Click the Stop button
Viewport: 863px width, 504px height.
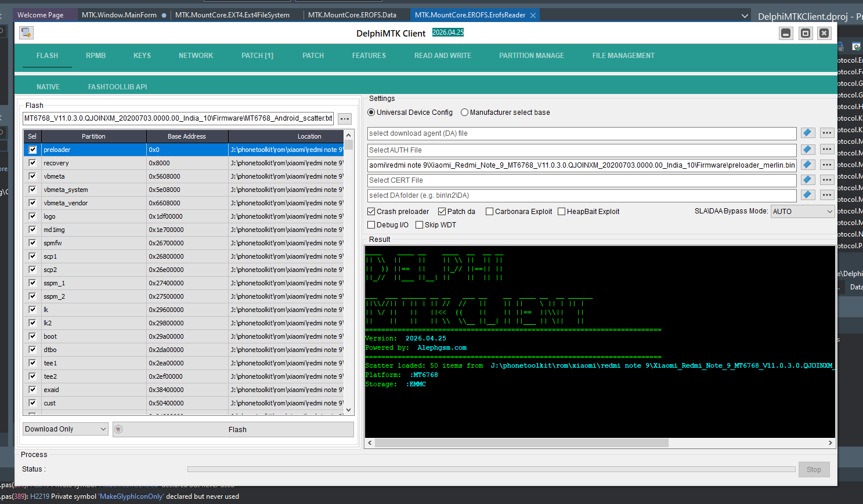tap(814, 470)
